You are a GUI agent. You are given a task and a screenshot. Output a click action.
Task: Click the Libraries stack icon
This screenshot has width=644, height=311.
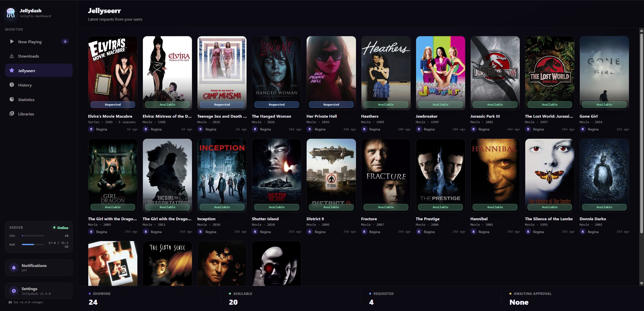tap(12, 114)
